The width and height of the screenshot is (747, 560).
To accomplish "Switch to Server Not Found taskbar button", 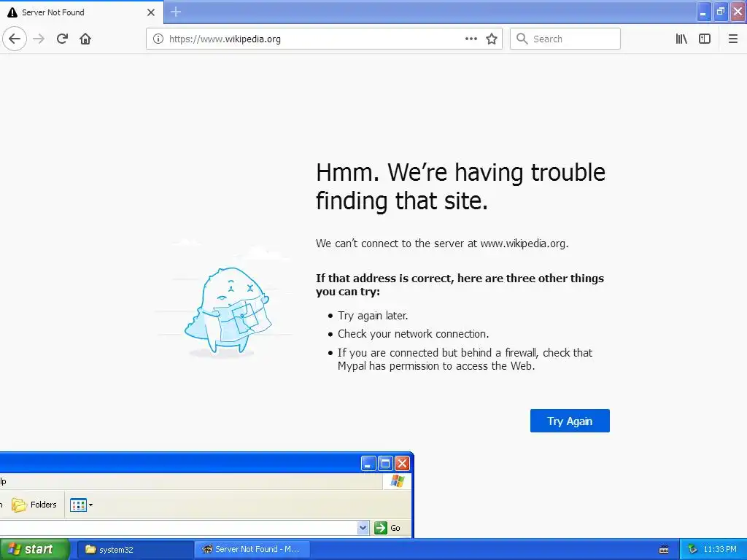I will (252, 550).
